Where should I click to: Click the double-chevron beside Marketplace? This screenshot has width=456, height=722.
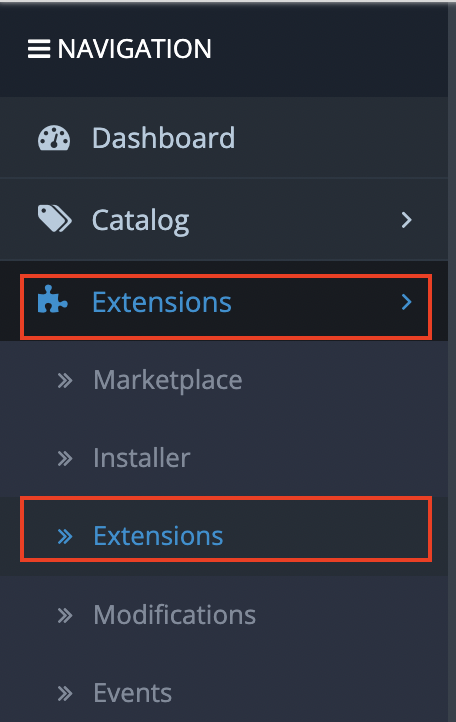click(65, 381)
